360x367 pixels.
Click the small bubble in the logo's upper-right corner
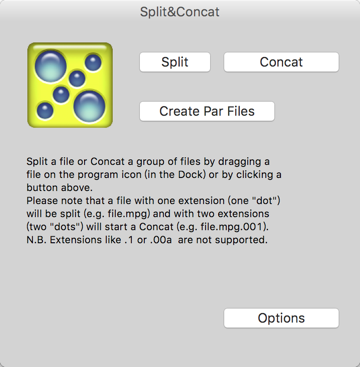point(93,63)
